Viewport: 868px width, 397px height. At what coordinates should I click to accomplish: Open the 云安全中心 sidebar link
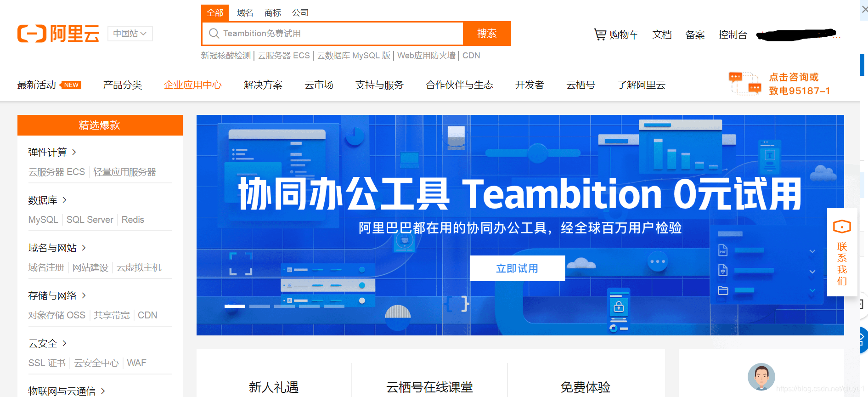96,363
